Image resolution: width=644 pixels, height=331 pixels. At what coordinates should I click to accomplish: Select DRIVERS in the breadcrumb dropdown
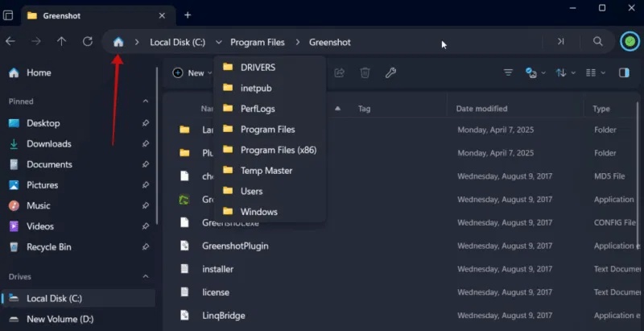270,67
